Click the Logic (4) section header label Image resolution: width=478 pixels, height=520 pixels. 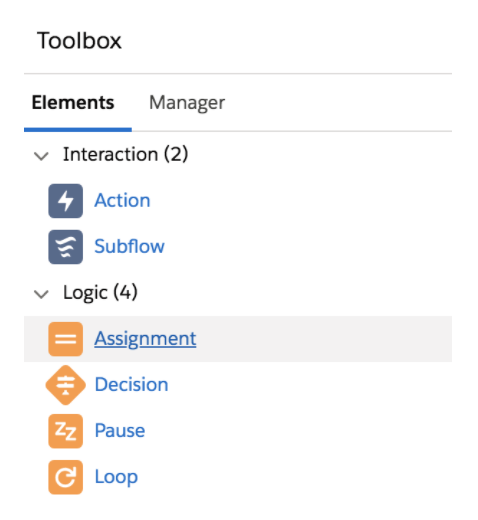[100, 293]
